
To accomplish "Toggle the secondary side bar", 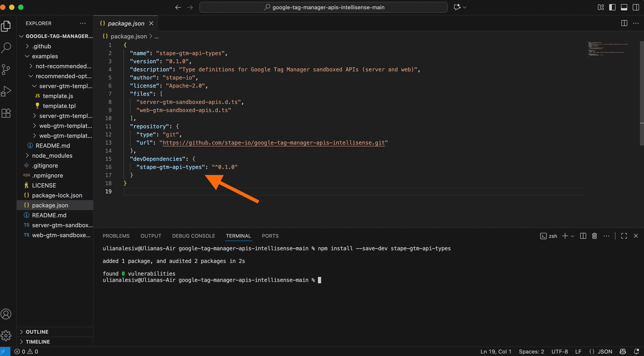I will pos(635,7).
